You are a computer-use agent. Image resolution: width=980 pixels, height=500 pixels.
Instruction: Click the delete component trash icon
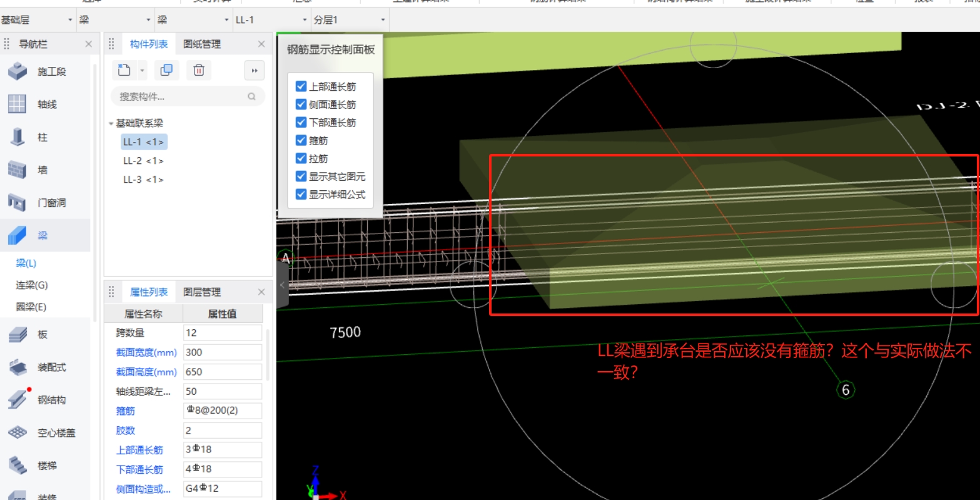coord(199,70)
